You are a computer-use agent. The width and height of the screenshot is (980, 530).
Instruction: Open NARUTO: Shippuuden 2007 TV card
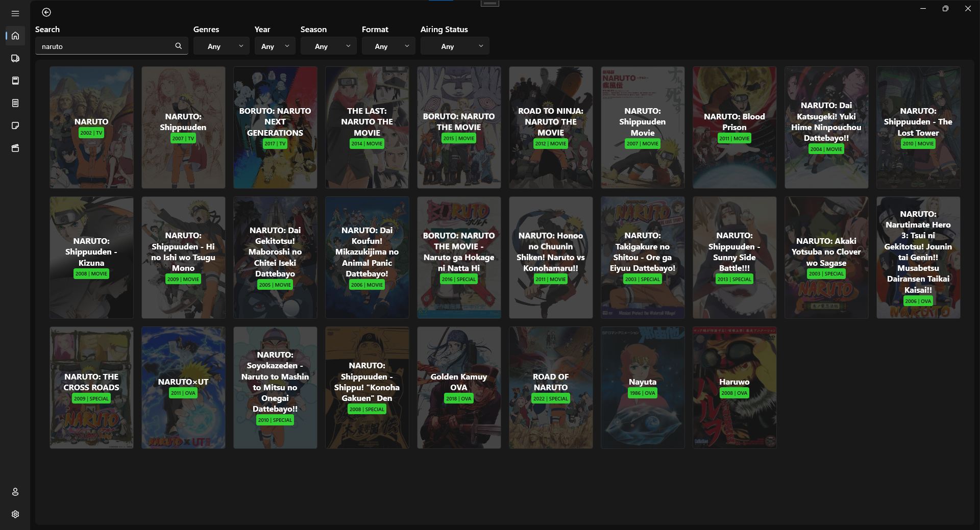tap(183, 128)
